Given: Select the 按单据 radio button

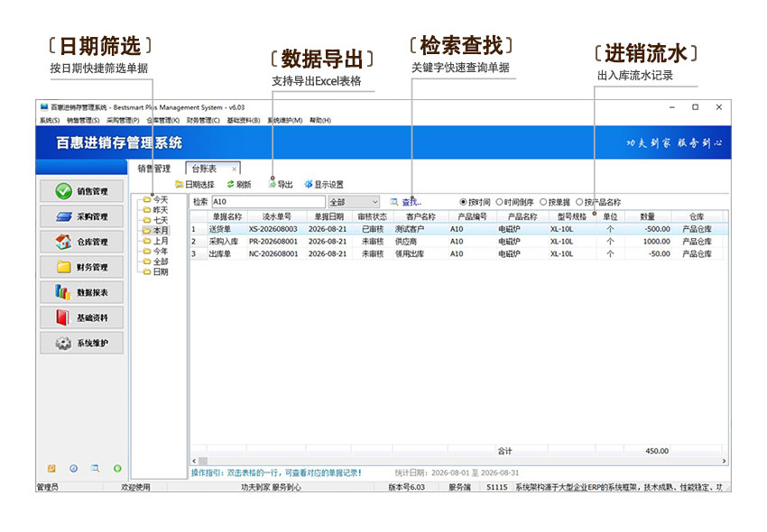Looking at the screenshot, I should click(x=555, y=202).
